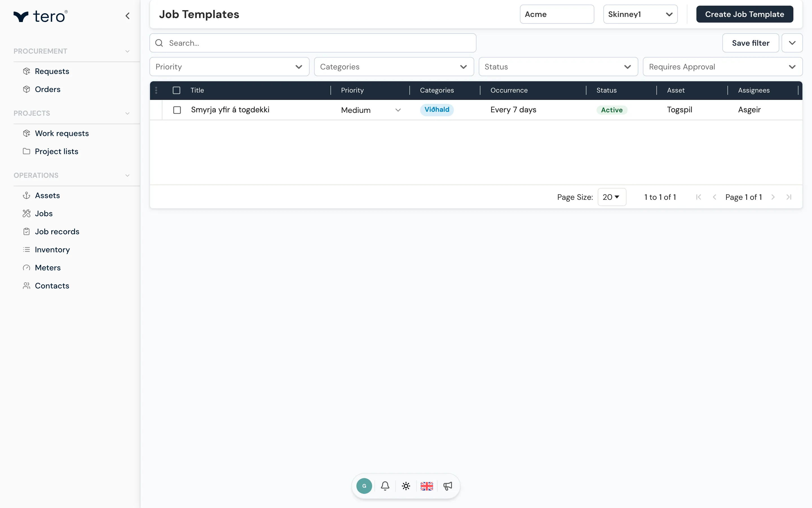Open Job records in sidebar
Viewport: 812px width, 508px height.
click(x=57, y=232)
